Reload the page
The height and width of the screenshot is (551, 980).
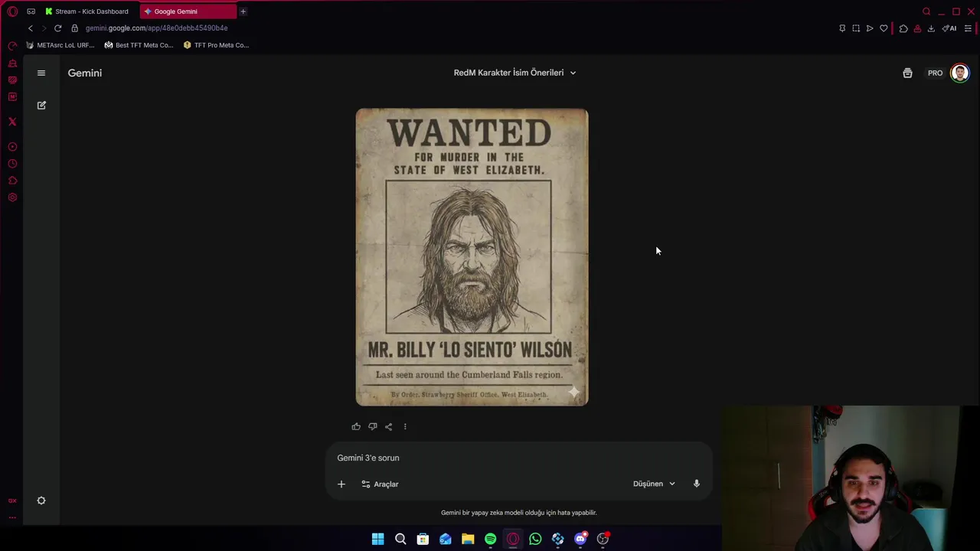(x=57, y=28)
